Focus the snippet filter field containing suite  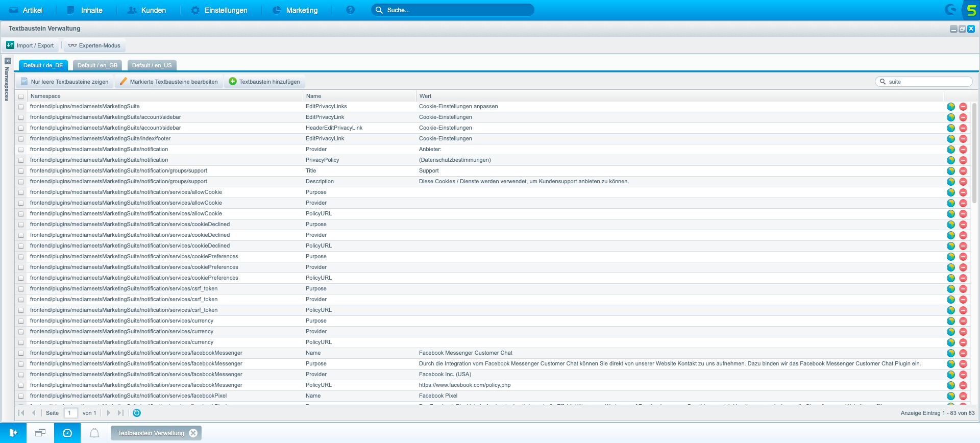(924, 82)
